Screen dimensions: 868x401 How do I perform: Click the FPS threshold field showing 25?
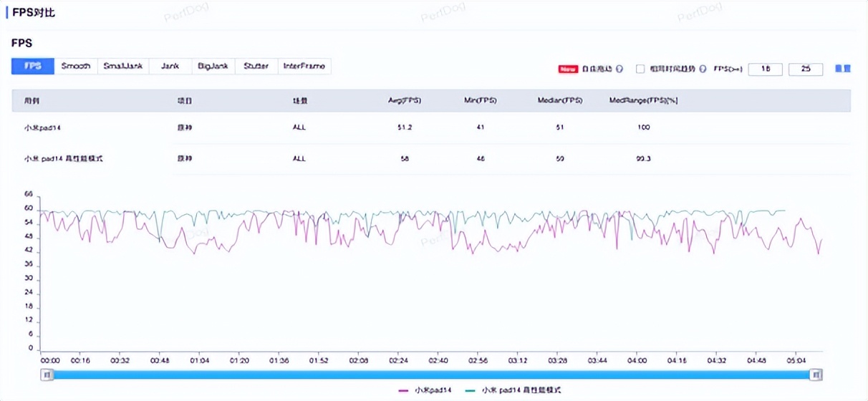point(806,69)
